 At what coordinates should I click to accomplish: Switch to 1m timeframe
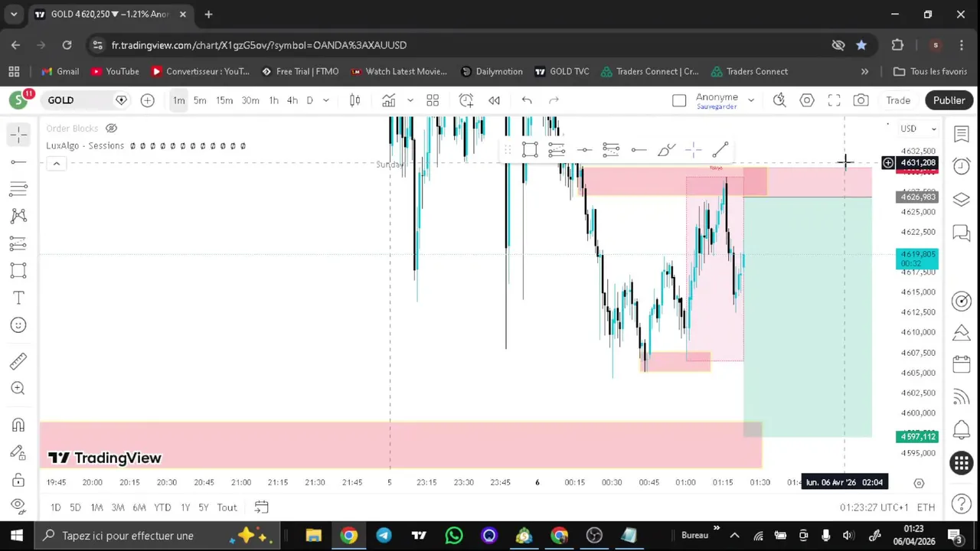[178, 100]
